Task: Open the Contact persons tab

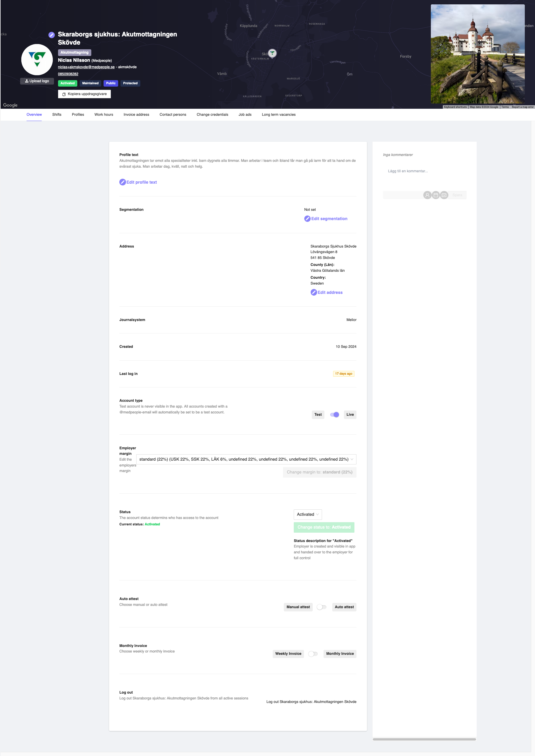Action: [173, 115]
